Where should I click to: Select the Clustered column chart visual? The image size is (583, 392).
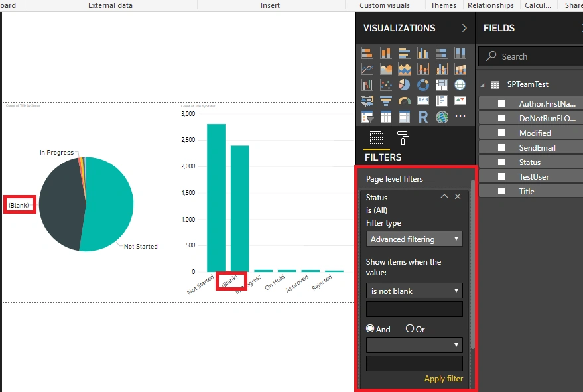(422, 54)
